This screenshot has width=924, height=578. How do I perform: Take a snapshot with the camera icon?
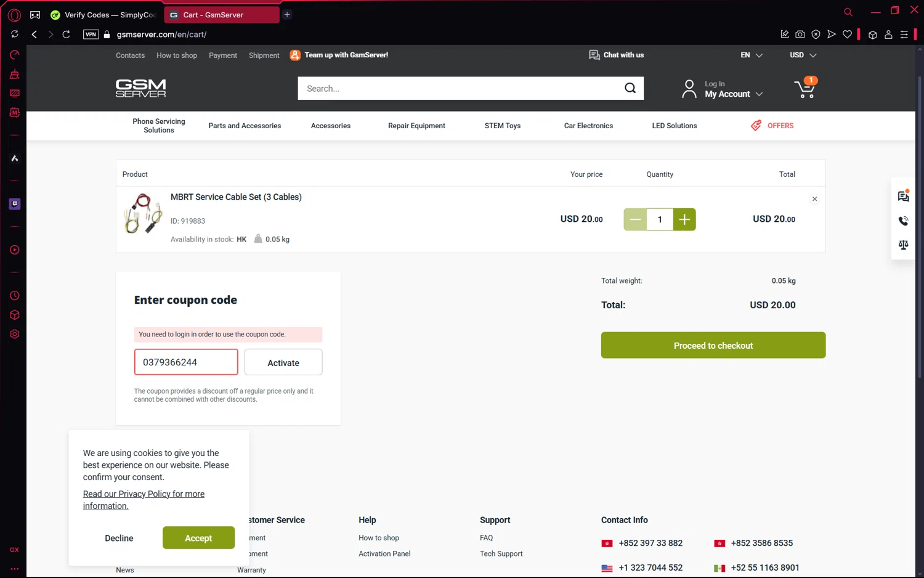[800, 35]
